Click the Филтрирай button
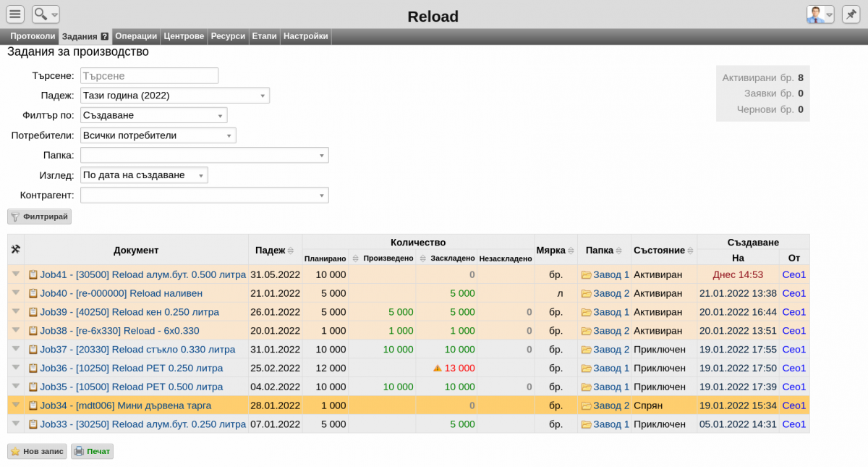This screenshot has width=868, height=467. coord(40,216)
